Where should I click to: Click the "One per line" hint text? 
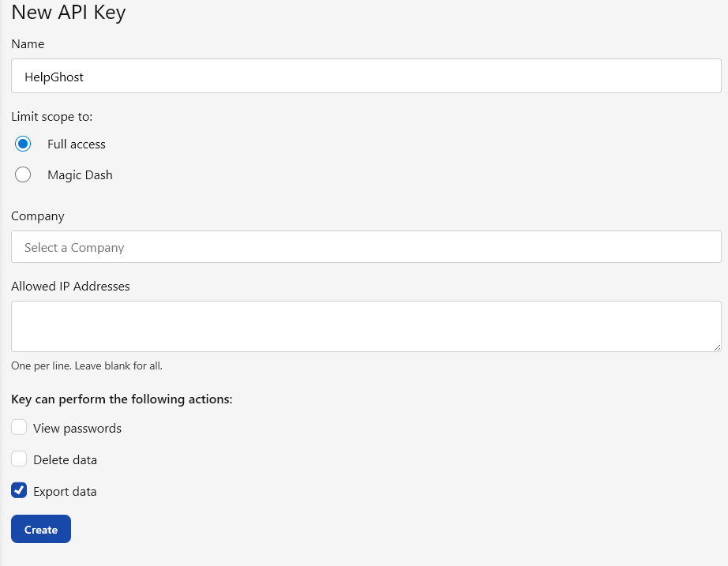[87, 366]
